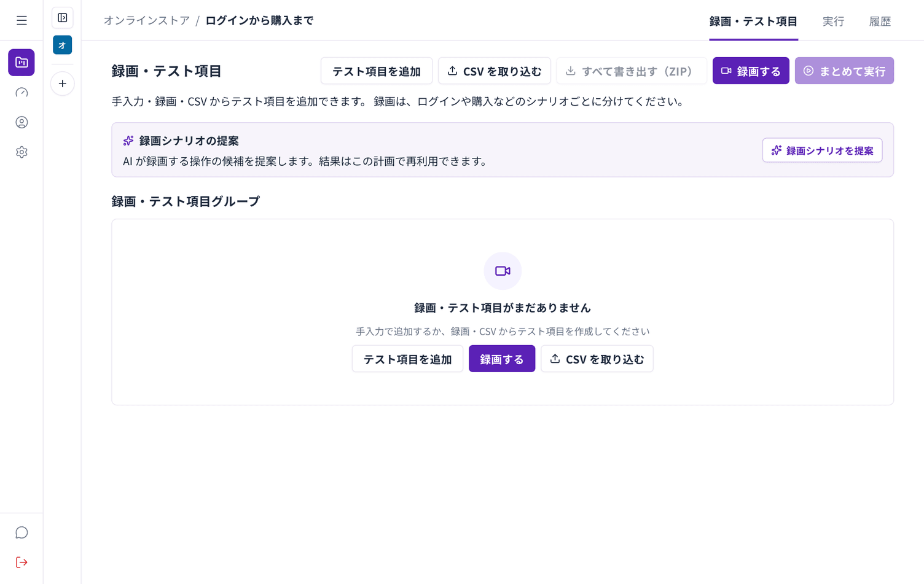Click ログインから購入まで breadcrumb text
This screenshot has height=584, width=924.
point(259,20)
